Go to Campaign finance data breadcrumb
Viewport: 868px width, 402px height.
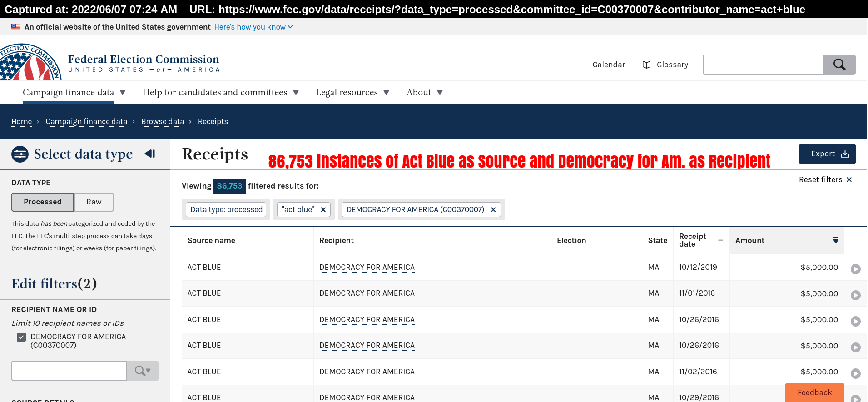point(86,121)
